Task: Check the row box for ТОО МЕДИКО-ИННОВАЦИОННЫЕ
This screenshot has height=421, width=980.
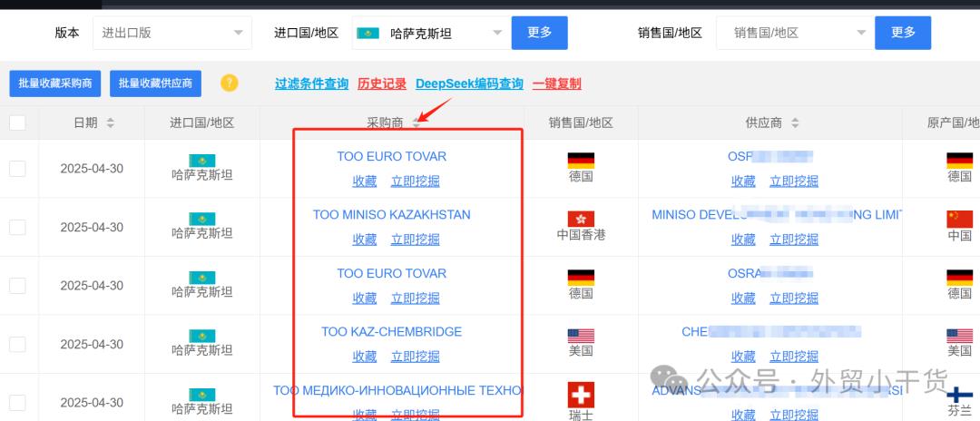Action: 17,403
